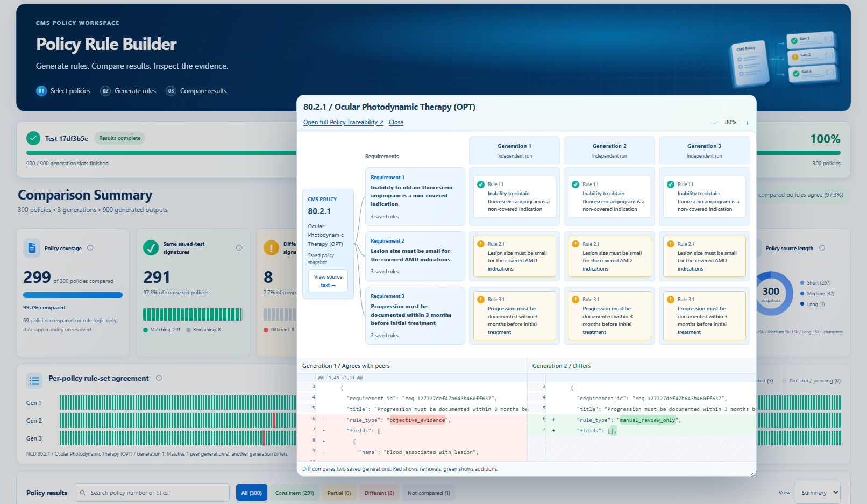Select the Requirement 3 Progression card
Screen dimensions: 867x504
click(415, 315)
